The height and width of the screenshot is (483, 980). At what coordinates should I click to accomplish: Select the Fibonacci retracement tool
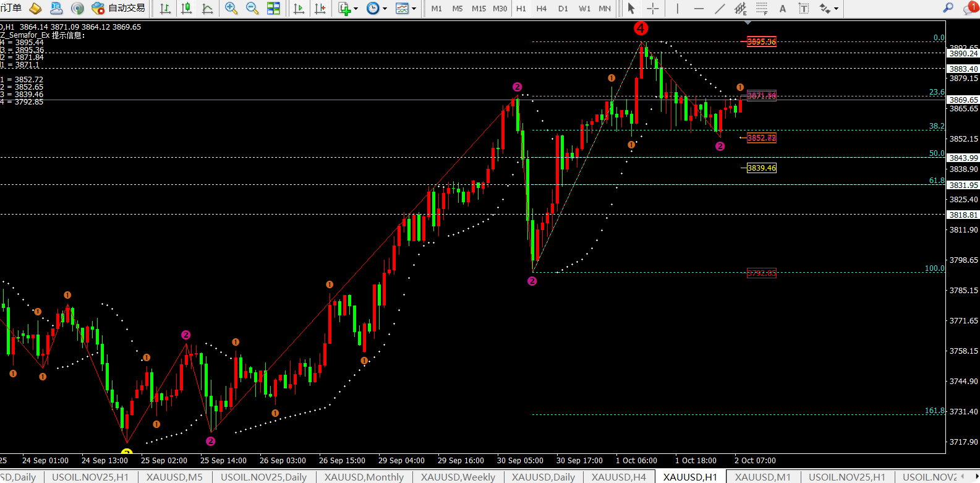[x=762, y=9]
